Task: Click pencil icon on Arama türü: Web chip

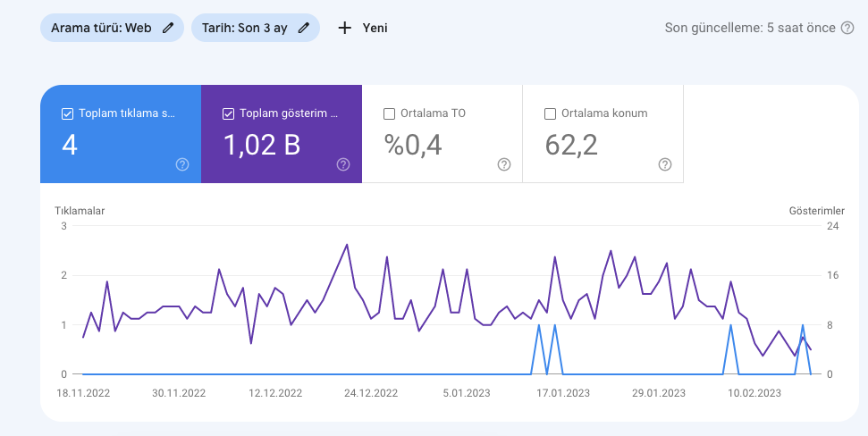Action: coord(168,29)
